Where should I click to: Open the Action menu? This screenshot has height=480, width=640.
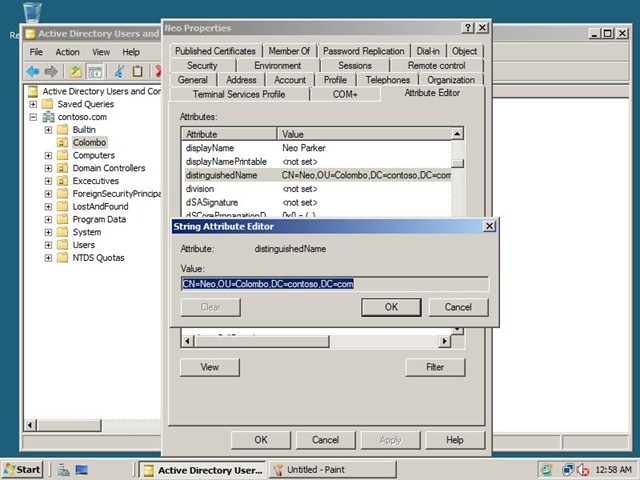coord(67,52)
